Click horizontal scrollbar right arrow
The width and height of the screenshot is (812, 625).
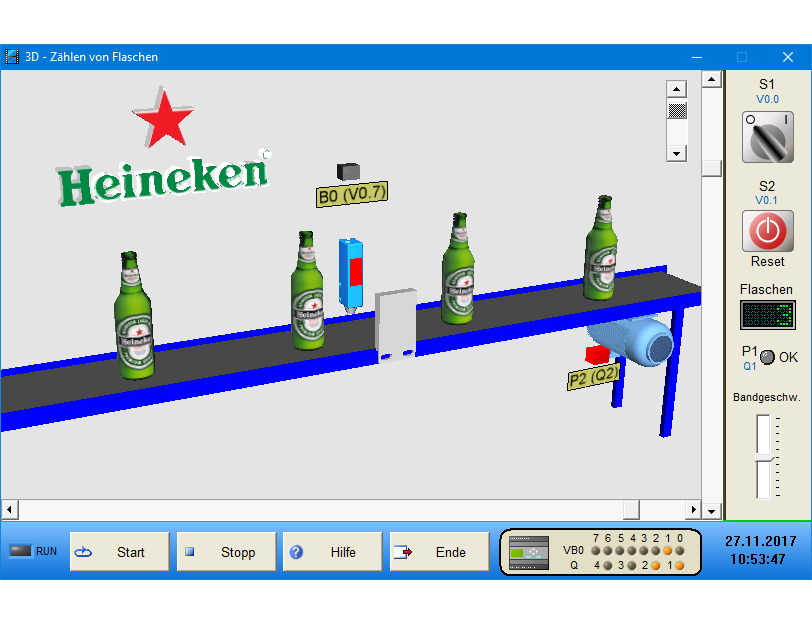[693, 510]
